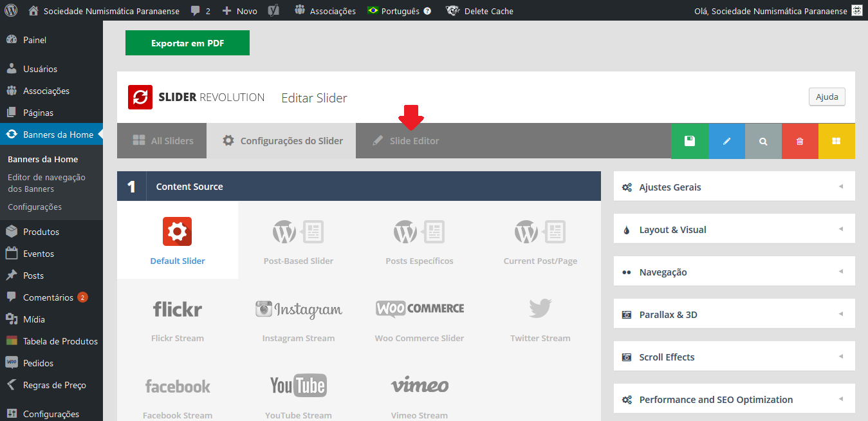Click the WordPress logo in admin bar
This screenshot has height=421, width=868.
11,10
